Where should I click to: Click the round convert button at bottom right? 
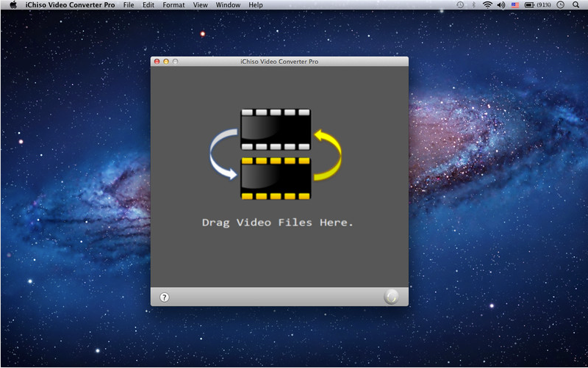(392, 297)
